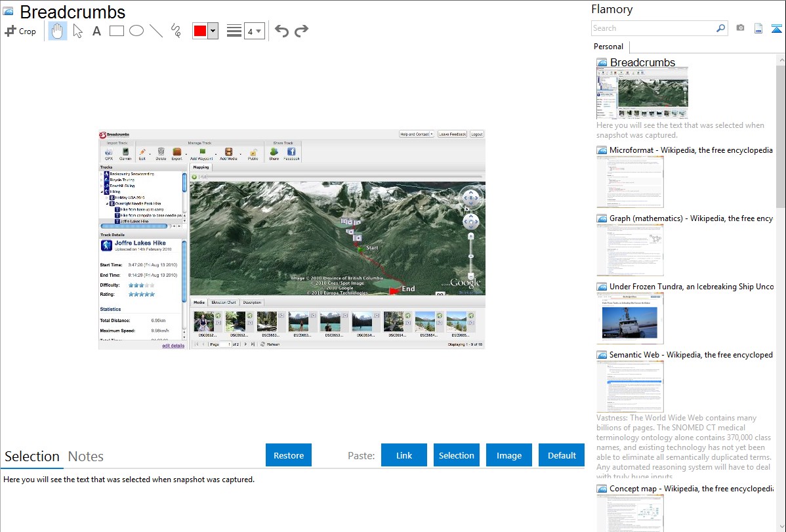Viewport: 786px width, 532px height.
Task: Click the red color swatch
Action: [200, 31]
